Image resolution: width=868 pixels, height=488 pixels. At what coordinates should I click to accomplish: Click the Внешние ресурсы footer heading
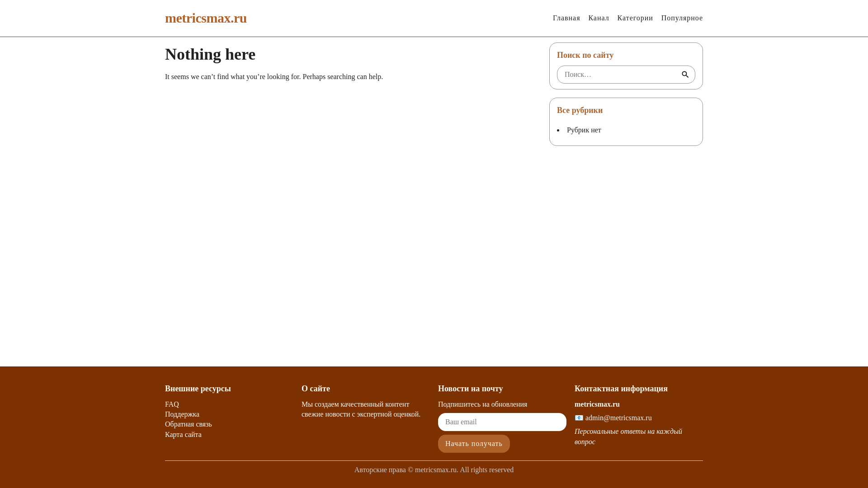coord(198,389)
